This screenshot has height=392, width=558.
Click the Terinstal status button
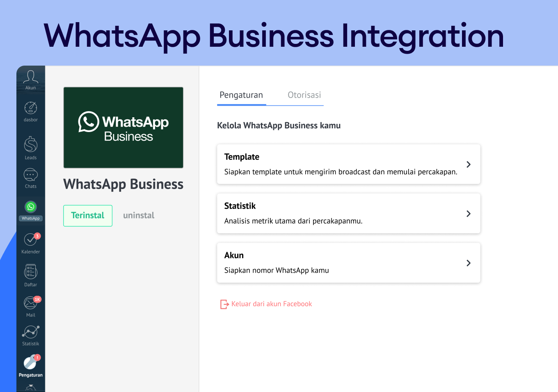[88, 216]
